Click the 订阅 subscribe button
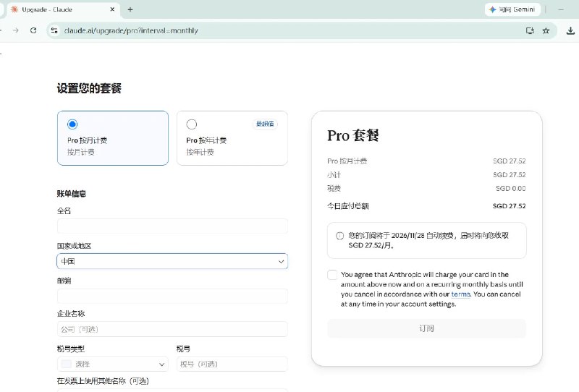 pyautogui.click(x=426, y=328)
